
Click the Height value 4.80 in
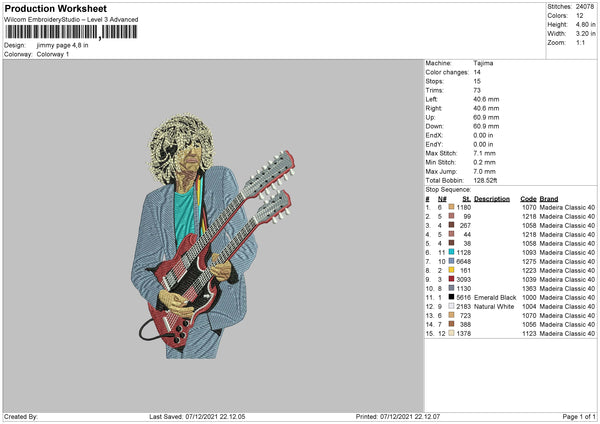585,24
